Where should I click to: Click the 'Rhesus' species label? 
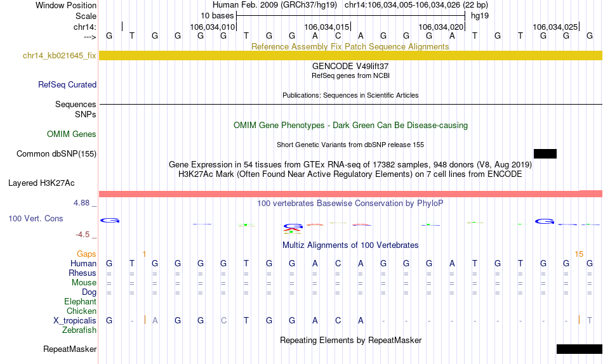[x=83, y=273]
